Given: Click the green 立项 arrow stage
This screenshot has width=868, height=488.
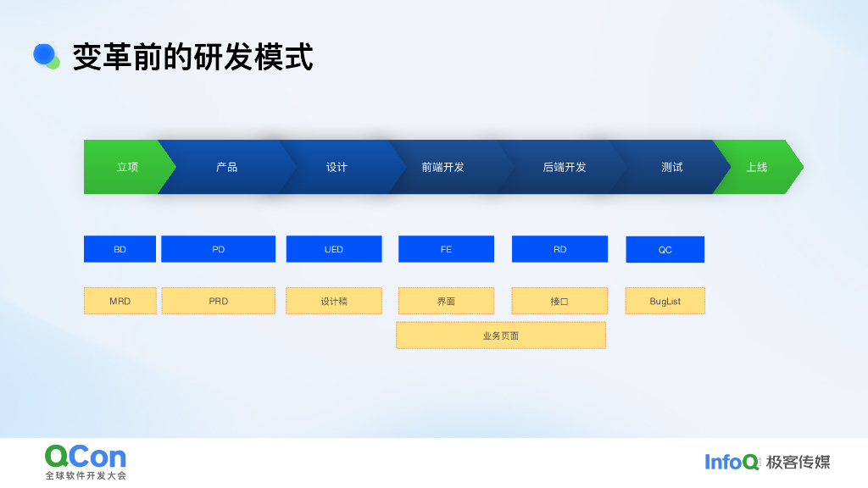Looking at the screenshot, I should [125, 167].
